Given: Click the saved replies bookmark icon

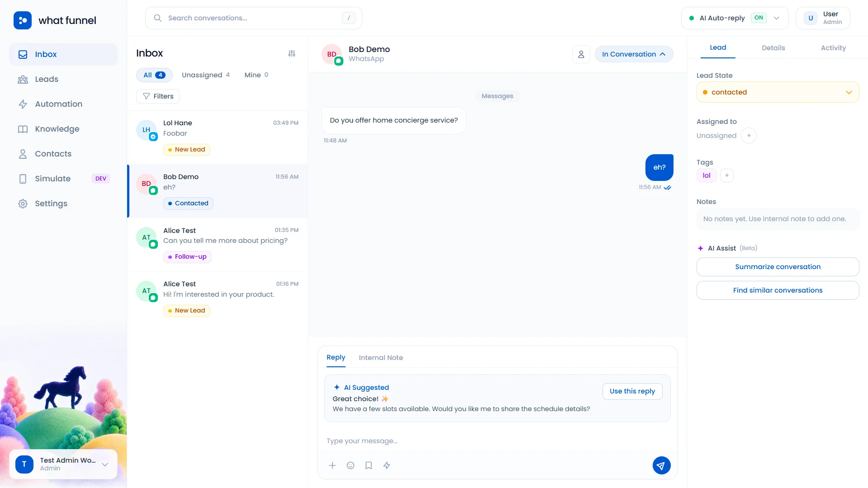Looking at the screenshot, I should tap(369, 465).
